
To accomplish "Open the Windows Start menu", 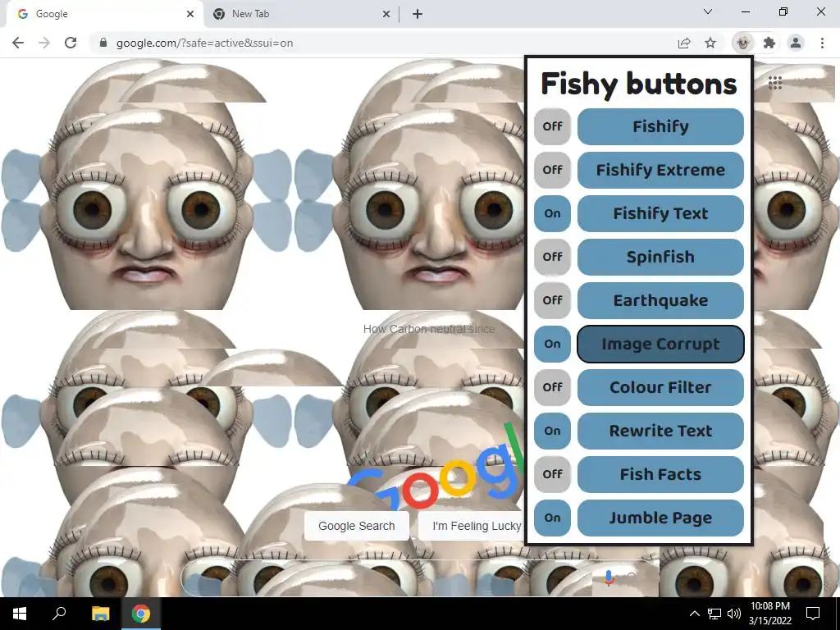I will (x=20, y=614).
